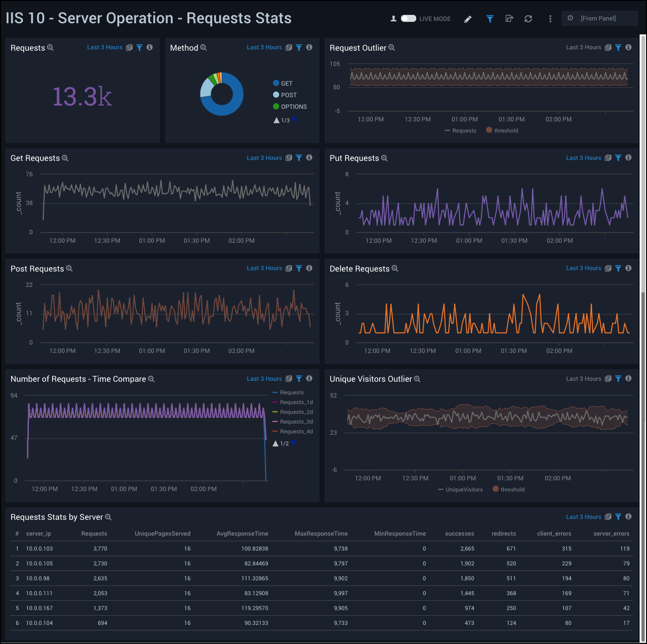Toggle POST series in Method legend
This screenshot has height=644, width=647.
pyautogui.click(x=285, y=95)
